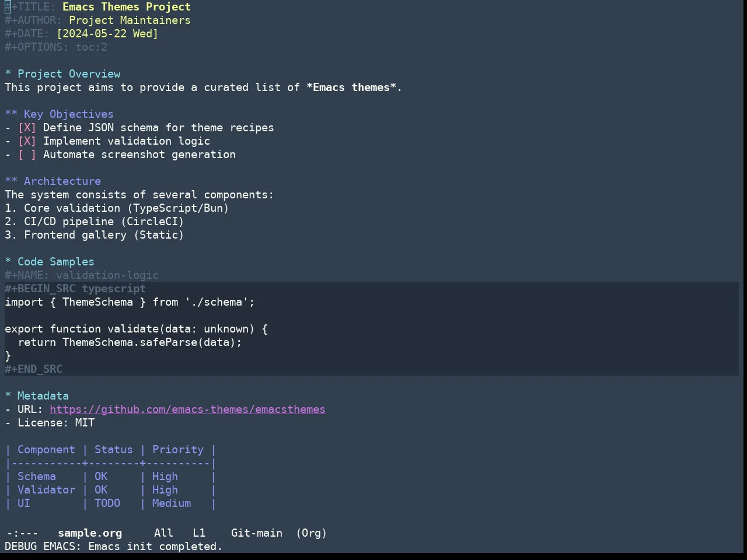Open the github.com/emacs-themes/emacsthemes link

point(187,409)
